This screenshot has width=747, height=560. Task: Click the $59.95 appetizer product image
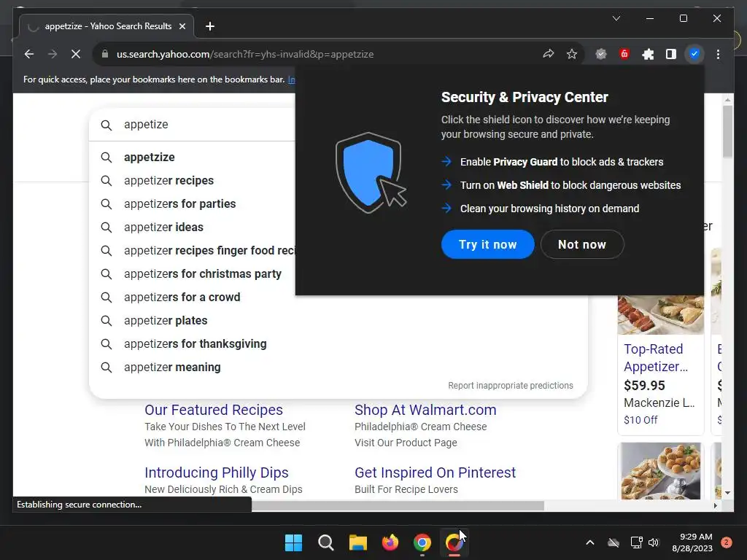[x=660, y=315]
